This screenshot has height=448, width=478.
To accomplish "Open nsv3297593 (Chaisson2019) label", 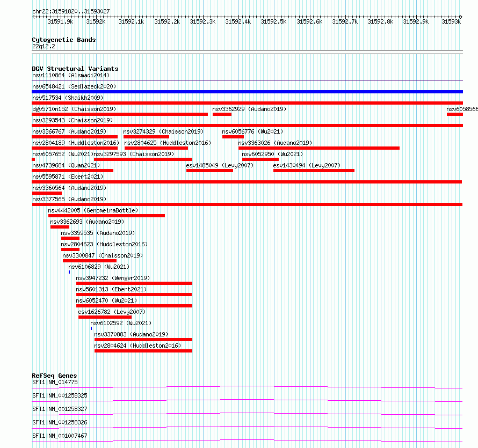I will pos(134,154).
